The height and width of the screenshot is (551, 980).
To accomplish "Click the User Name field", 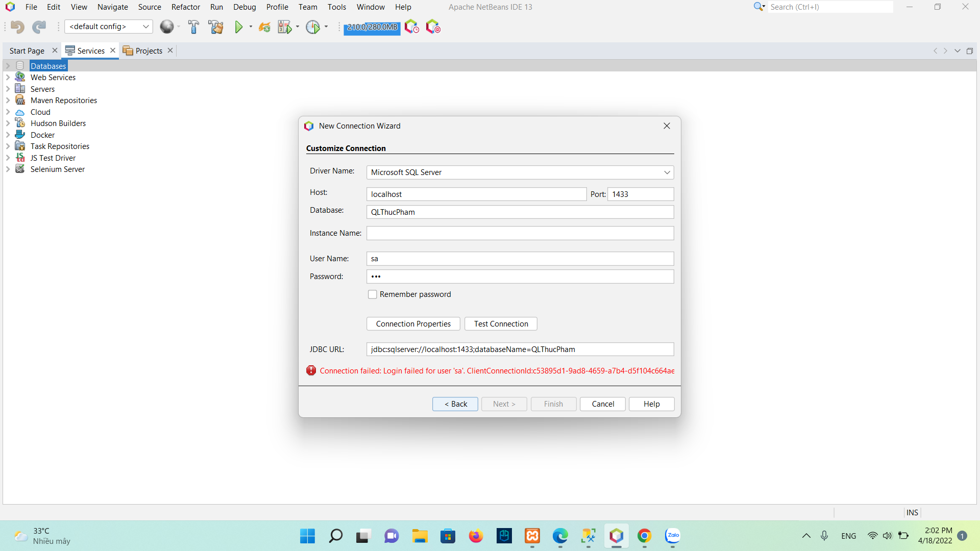I will tap(520, 259).
